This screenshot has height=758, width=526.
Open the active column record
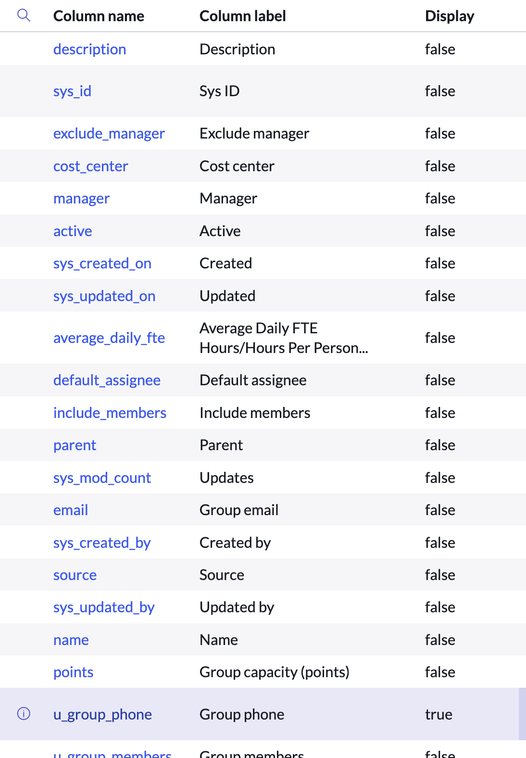point(73,231)
